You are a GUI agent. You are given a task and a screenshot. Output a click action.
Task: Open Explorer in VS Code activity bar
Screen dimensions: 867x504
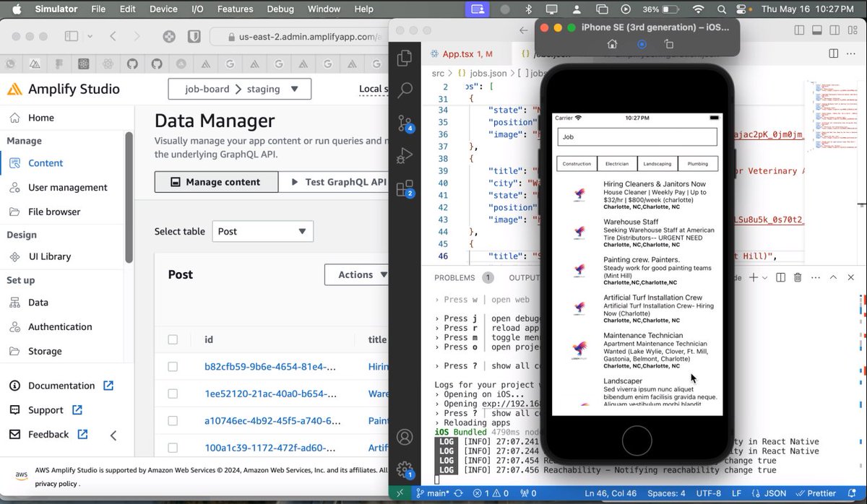click(405, 58)
